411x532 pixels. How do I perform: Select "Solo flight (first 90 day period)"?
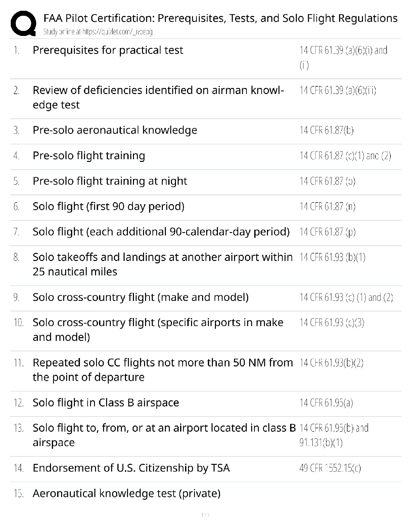[108, 206]
